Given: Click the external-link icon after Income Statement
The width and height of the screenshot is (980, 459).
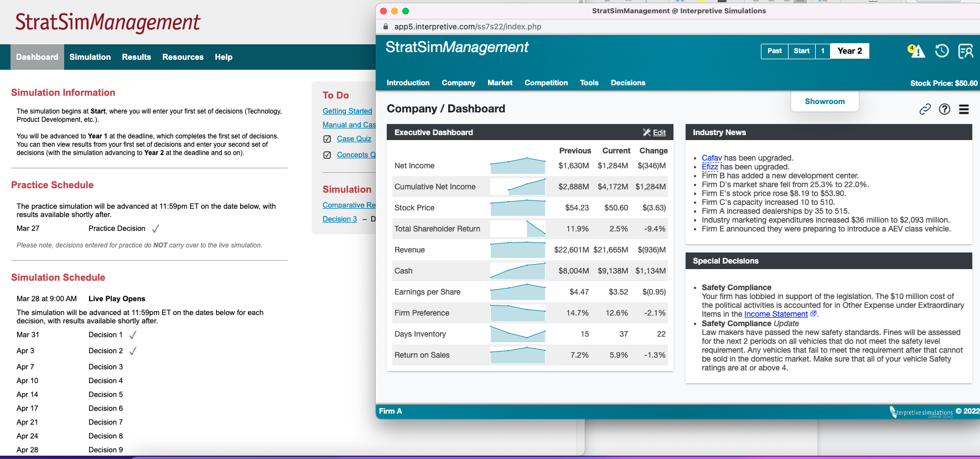Looking at the screenshot, I should tap(813, 313).
